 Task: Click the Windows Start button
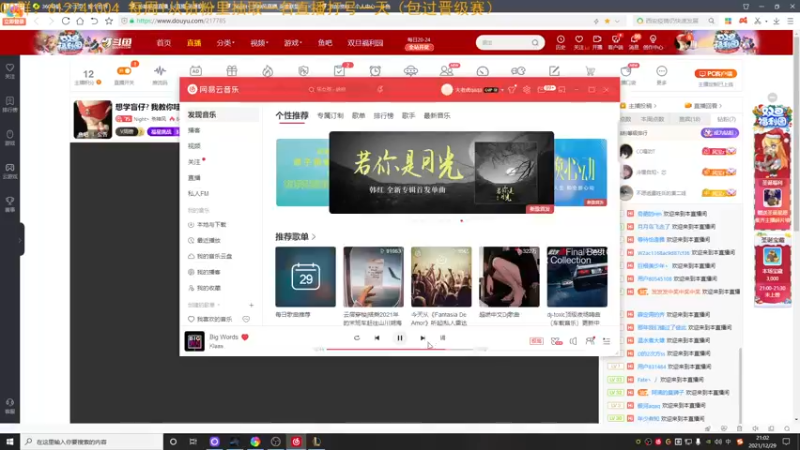(10, 442)
